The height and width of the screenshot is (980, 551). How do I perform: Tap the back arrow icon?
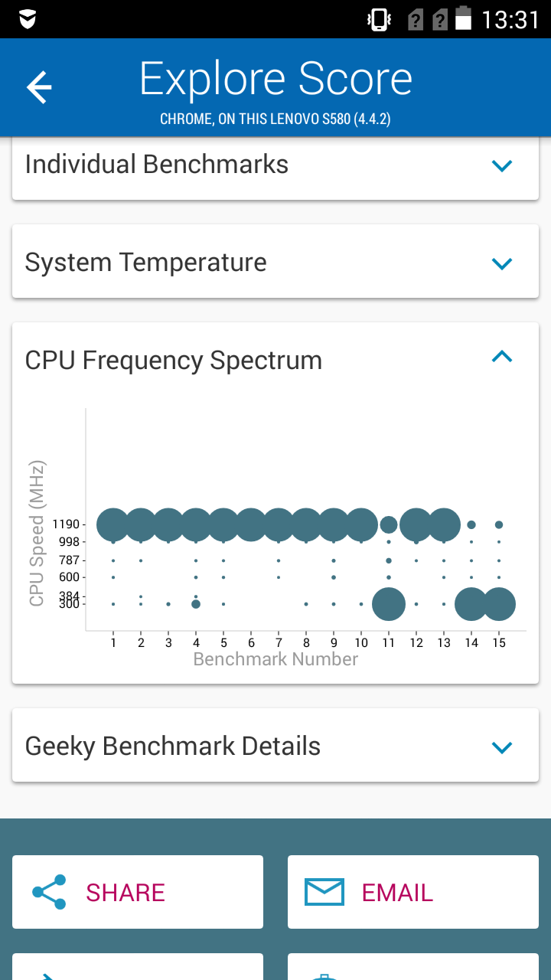pyautogui.click(x=39, y=87)
